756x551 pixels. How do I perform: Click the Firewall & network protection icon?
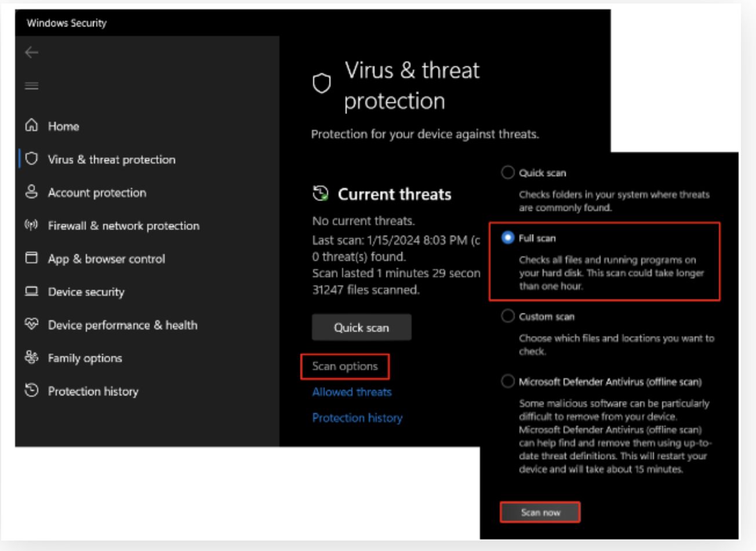[x=31, y=226]
